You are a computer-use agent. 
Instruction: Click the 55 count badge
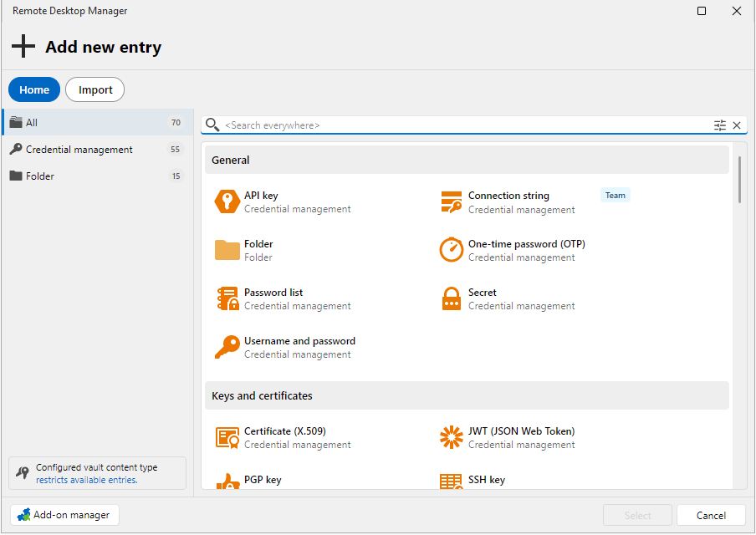(x=175, y=150)
